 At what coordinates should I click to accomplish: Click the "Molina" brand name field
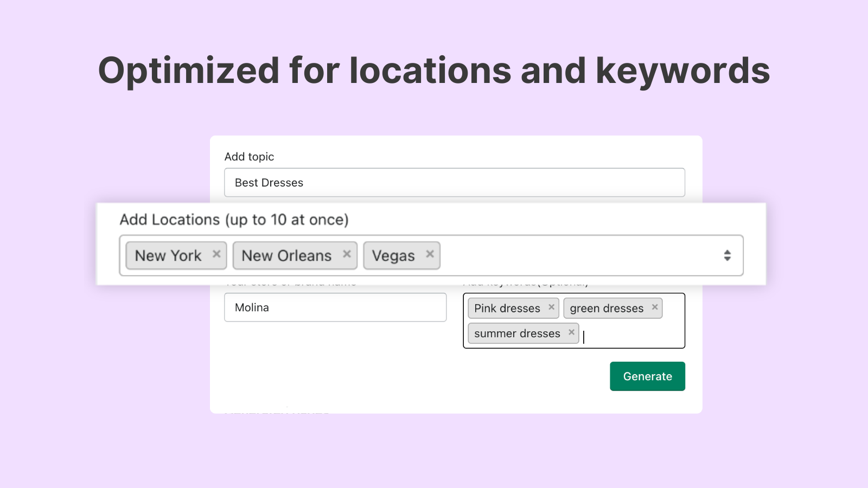[335, 307]
